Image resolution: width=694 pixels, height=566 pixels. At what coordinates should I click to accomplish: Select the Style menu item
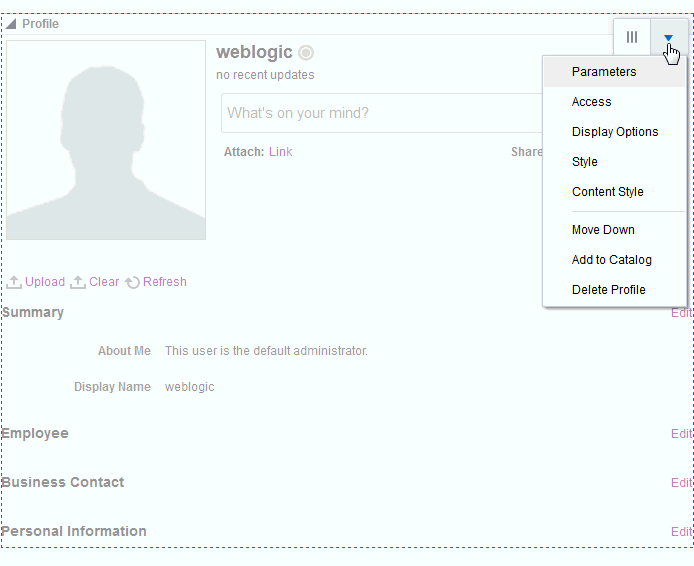point(585,162)
